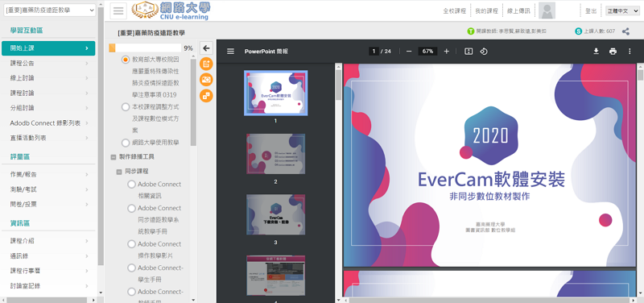Select Adobe Connect-學生手冊 radio item
This screenshot has height=303, width=644.
[131, 268]
